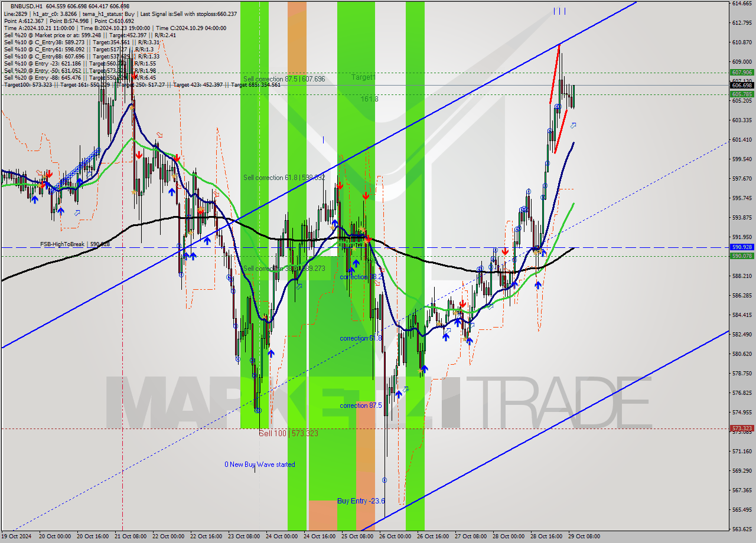Click the 580.620 price axis value
This screenshot has height=543, width=756.
point(742,354)
